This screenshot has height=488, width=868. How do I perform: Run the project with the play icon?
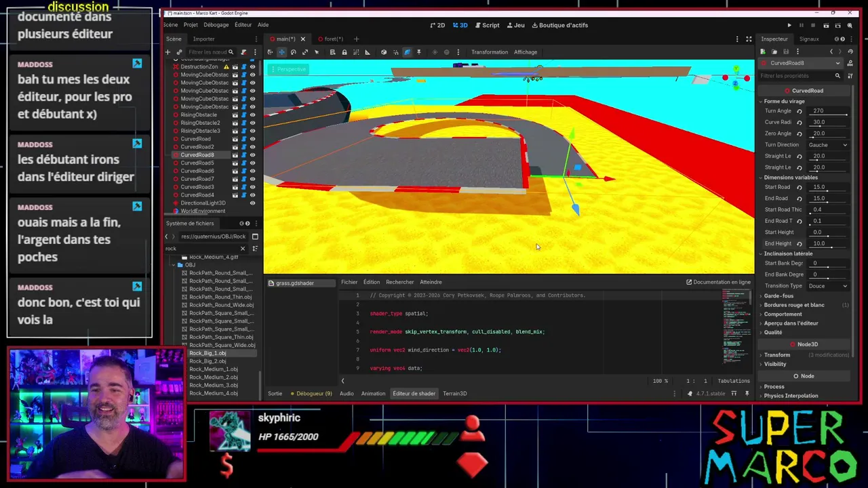789,25
